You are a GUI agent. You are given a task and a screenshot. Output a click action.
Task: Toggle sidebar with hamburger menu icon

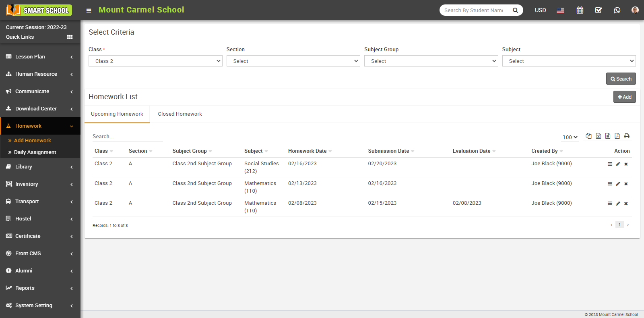click(x=89, y=10)
